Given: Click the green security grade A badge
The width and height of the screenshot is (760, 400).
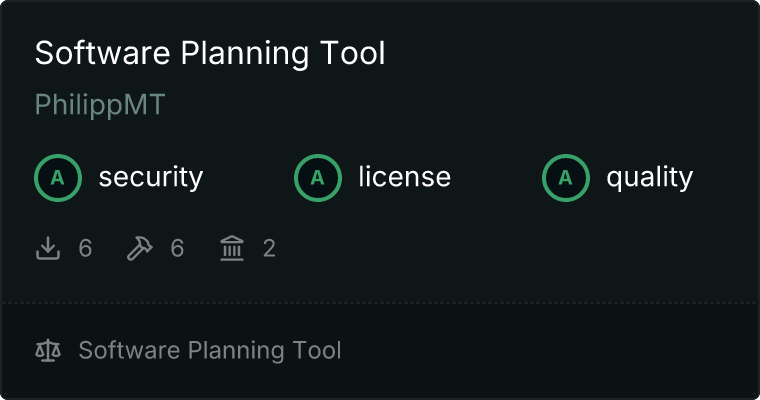Looking at the screenshot, I should point(58,178).
